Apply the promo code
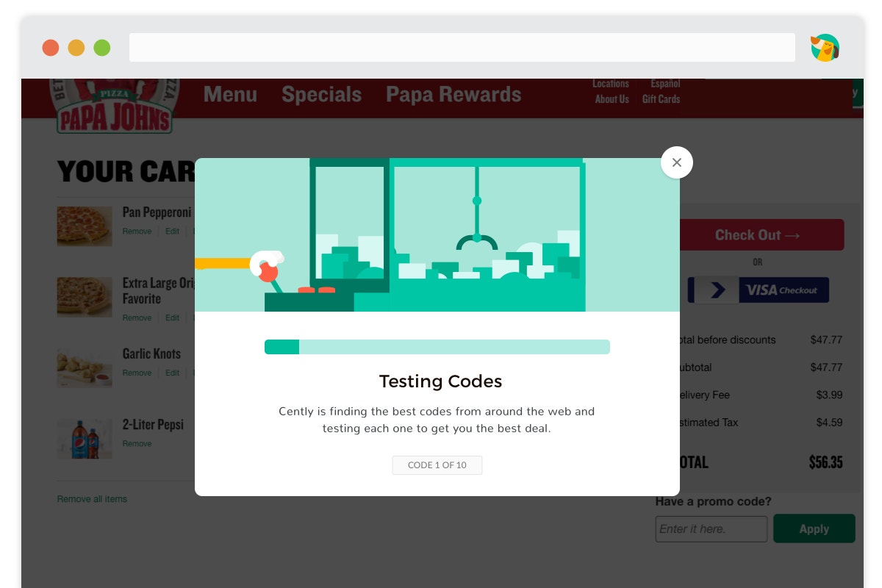The image size is (882, 588). point(814,528)
